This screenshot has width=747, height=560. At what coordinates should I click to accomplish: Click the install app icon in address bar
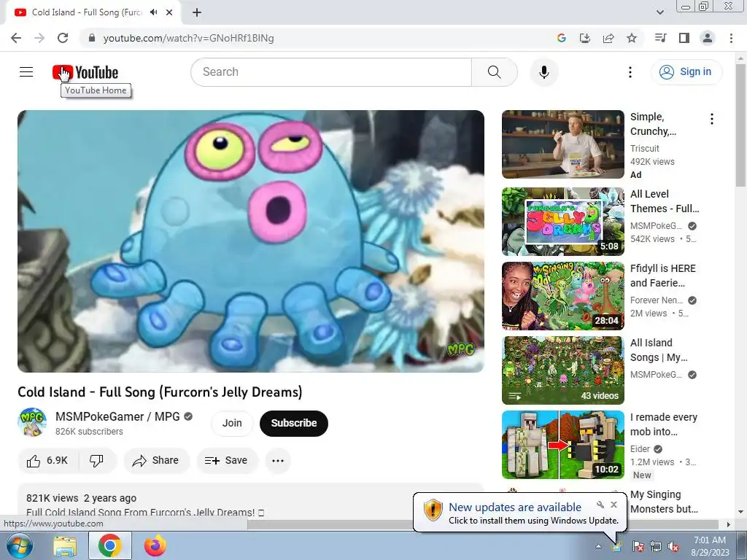pos(584,38)
